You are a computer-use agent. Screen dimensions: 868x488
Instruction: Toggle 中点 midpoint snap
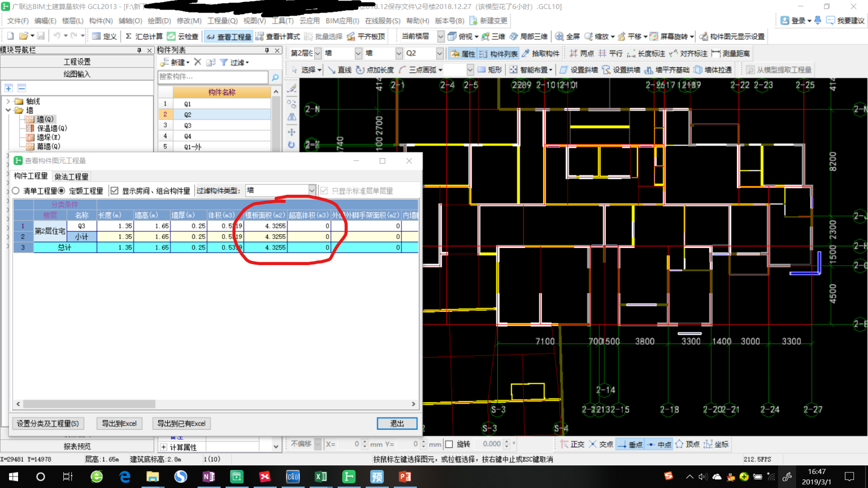click(659, 444)
